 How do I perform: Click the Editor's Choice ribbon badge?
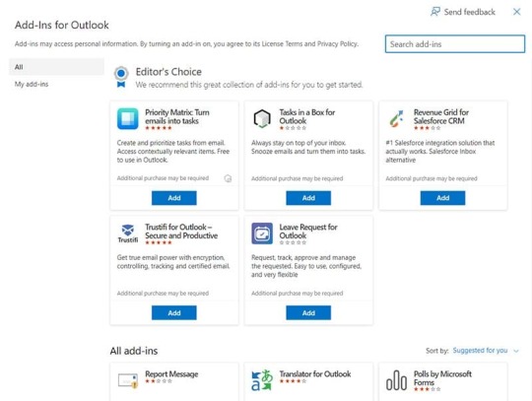click(121, 78)
